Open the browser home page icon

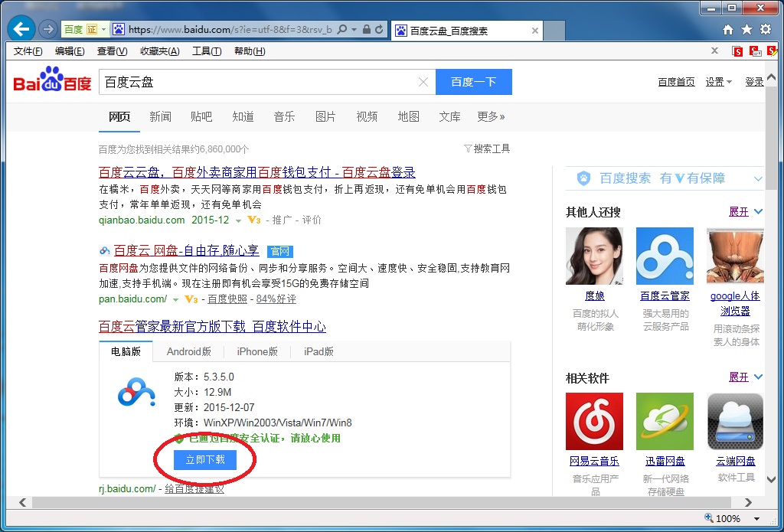(x=728, y=30)
